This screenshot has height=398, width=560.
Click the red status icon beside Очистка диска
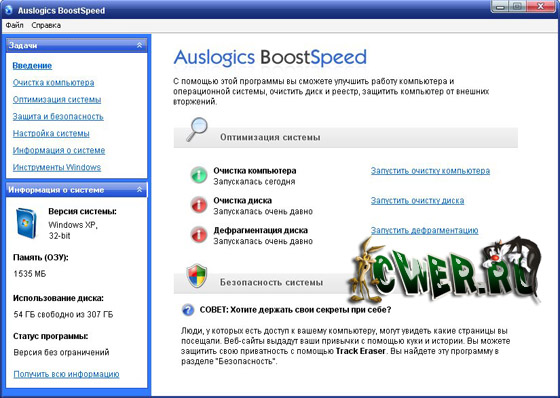[199, 205]
